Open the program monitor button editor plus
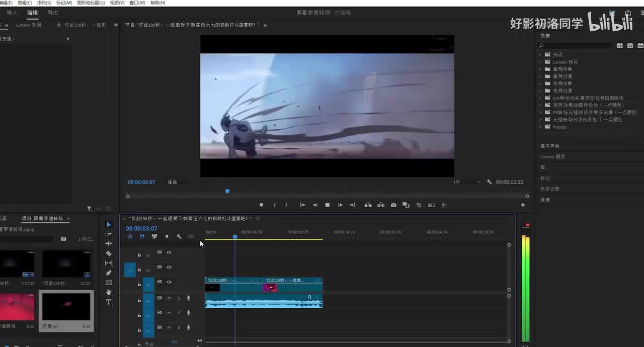Viewport: 644px width, 347px height. [523, 205]
